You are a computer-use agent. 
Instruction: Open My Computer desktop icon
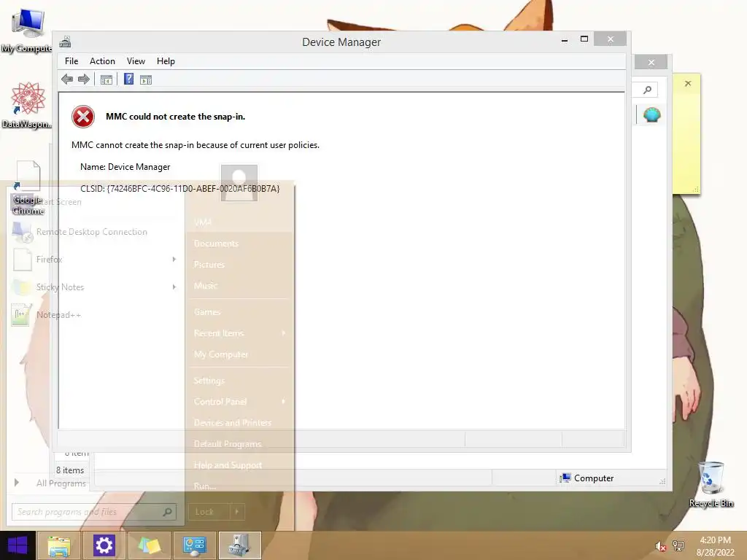coord(27,29)
